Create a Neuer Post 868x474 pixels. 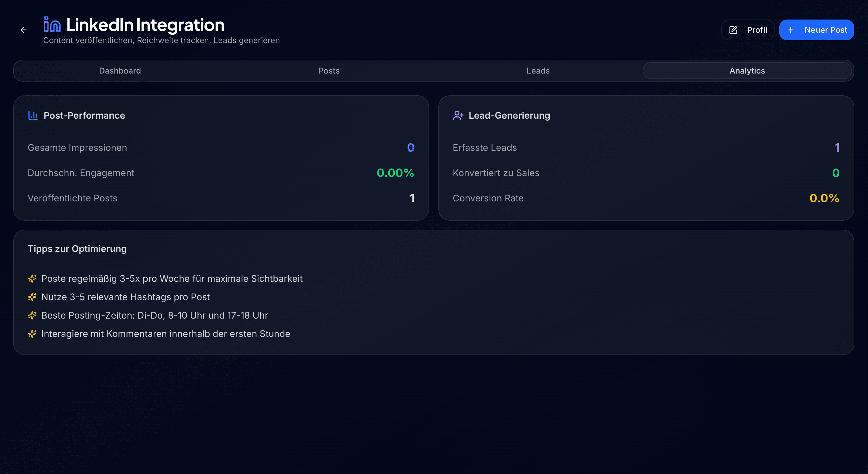(x=816, y=30)
